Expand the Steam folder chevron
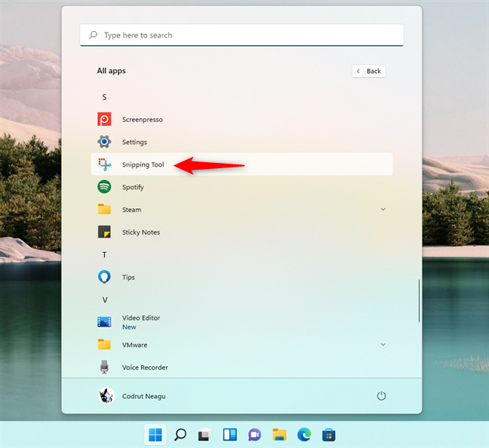Viewport: 489px width, 448px height. (x=383, y=209)
